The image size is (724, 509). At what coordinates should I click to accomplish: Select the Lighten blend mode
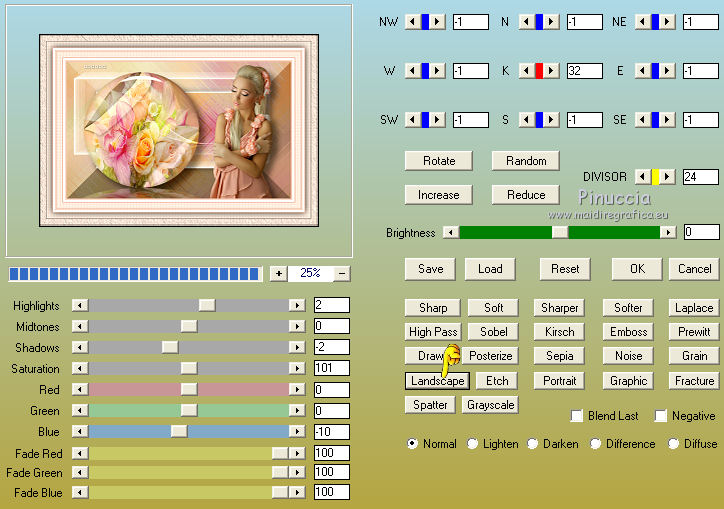pyautogui.click(x=472, y=444)
